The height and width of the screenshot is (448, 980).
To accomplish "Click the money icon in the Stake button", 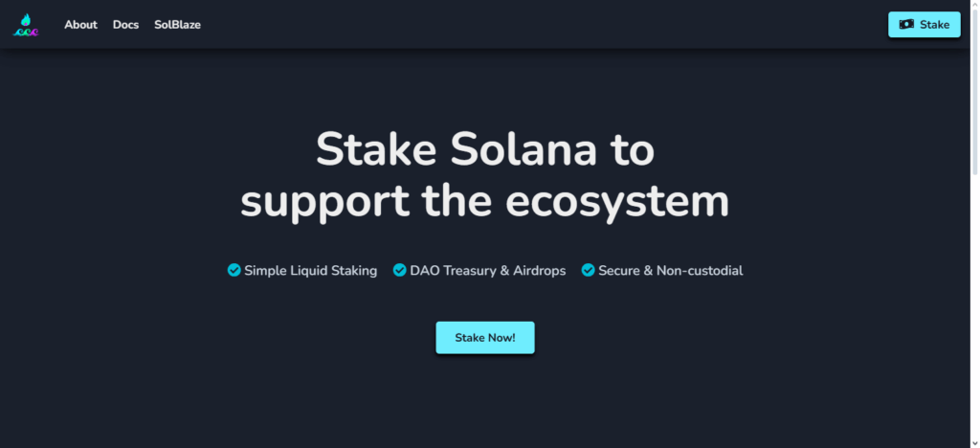I will 905,24.
